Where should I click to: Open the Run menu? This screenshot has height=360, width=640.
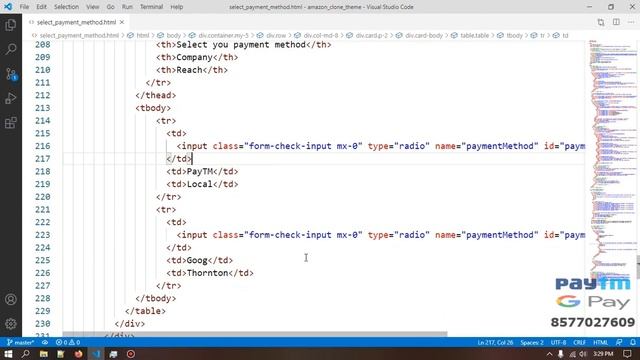(x=127, y=7)
